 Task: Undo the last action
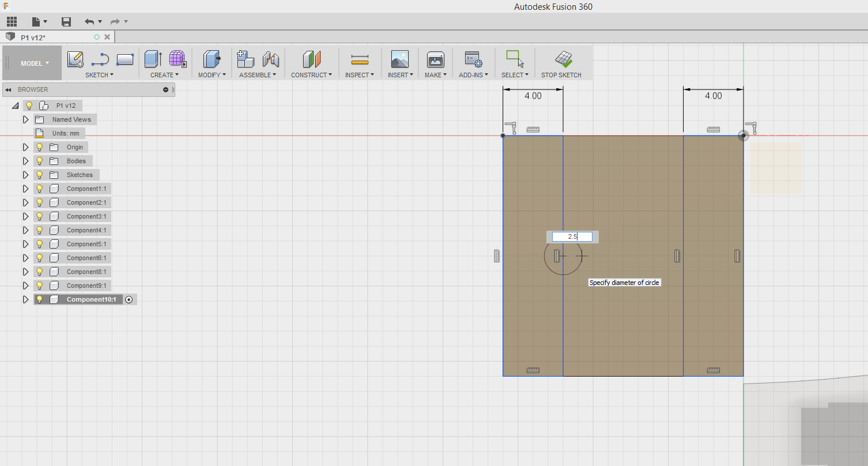(x=89, y=22)
